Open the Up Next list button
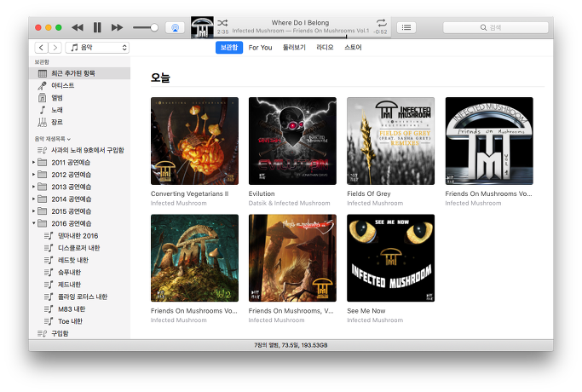The image size is (582, 392). pos(406,27)
